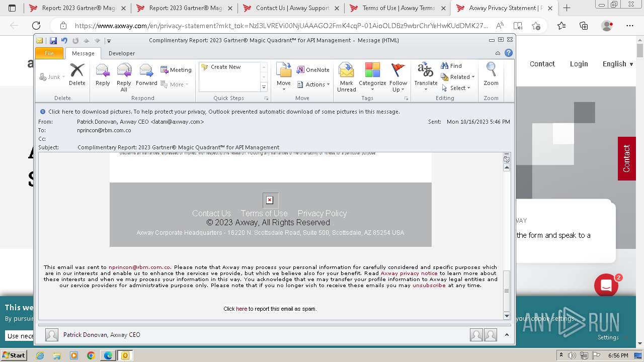Open Terms of Use link in email

(264, 213)
